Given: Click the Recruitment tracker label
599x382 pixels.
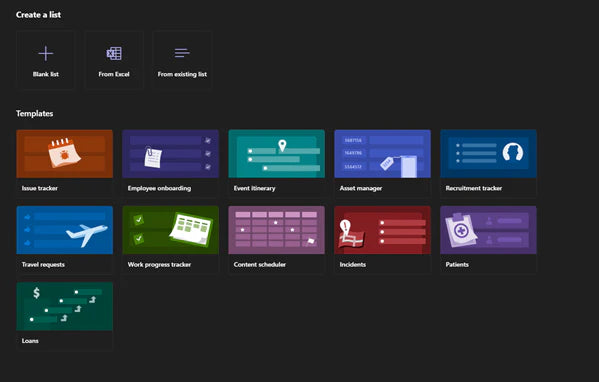Looking at the screenshot, I should click(x=474, y=188).
